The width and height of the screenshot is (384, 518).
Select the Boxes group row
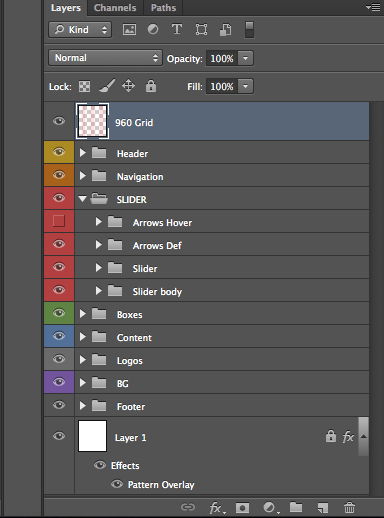point(222,314)
